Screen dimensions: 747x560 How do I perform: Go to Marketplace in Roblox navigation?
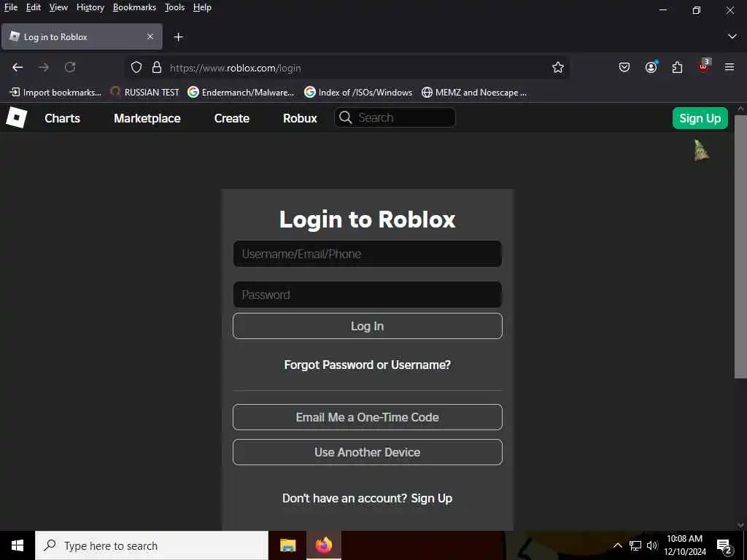click(x=147, y=118)
